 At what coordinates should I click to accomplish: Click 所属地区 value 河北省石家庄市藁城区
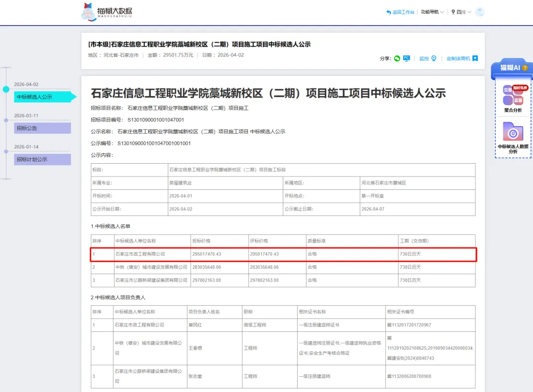pos(384,183)
